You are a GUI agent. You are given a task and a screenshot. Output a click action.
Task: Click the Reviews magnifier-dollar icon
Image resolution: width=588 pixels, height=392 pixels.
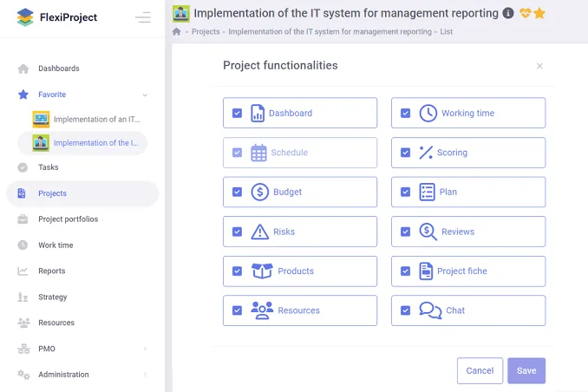[428, 232]
